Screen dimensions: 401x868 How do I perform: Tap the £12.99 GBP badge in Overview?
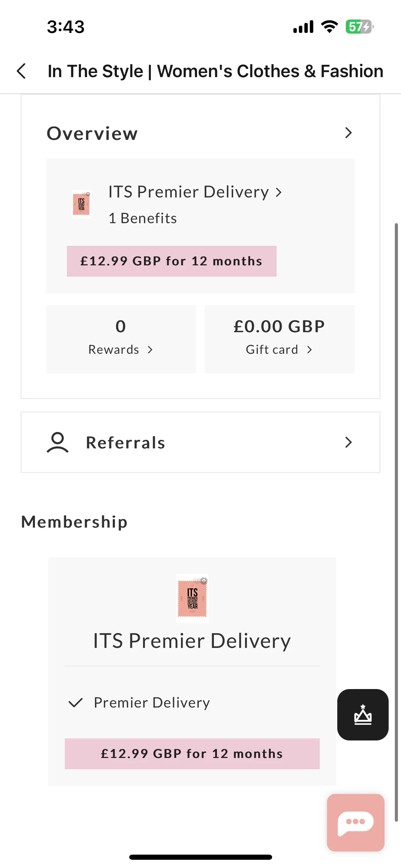coord(172,261)
